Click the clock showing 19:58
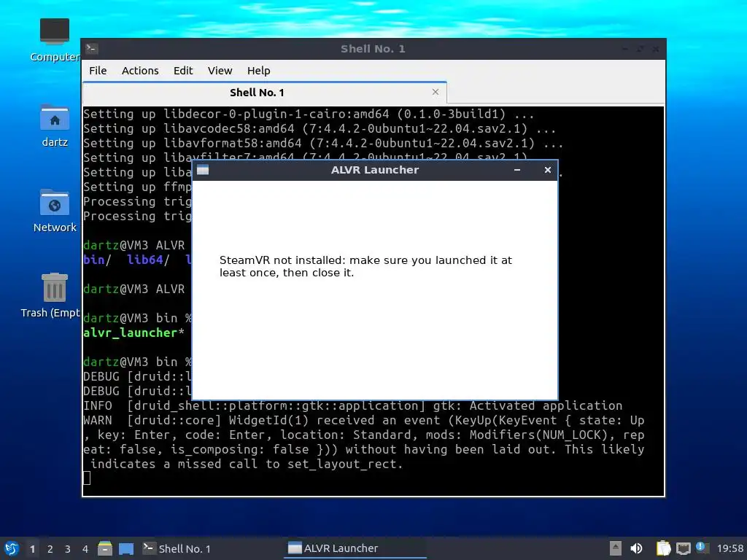Image resolution: width=747 pixels, height=560 pixels. point(729,548)
